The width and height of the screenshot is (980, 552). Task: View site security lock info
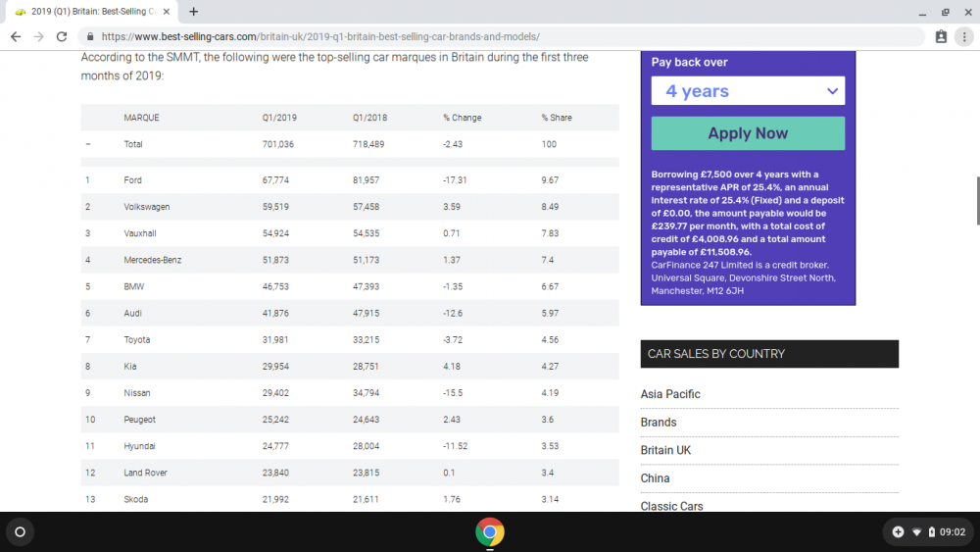click(90, 37)
